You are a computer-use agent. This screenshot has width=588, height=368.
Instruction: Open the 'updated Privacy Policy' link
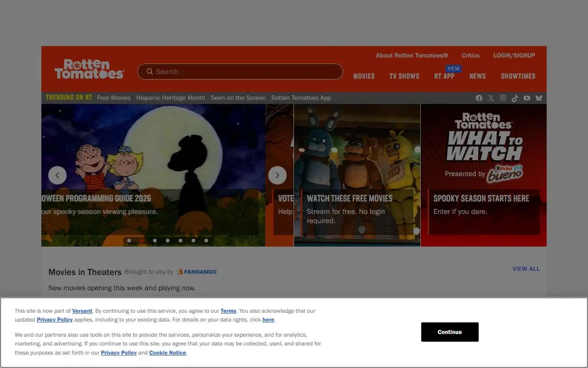click(x=55, y=320)
